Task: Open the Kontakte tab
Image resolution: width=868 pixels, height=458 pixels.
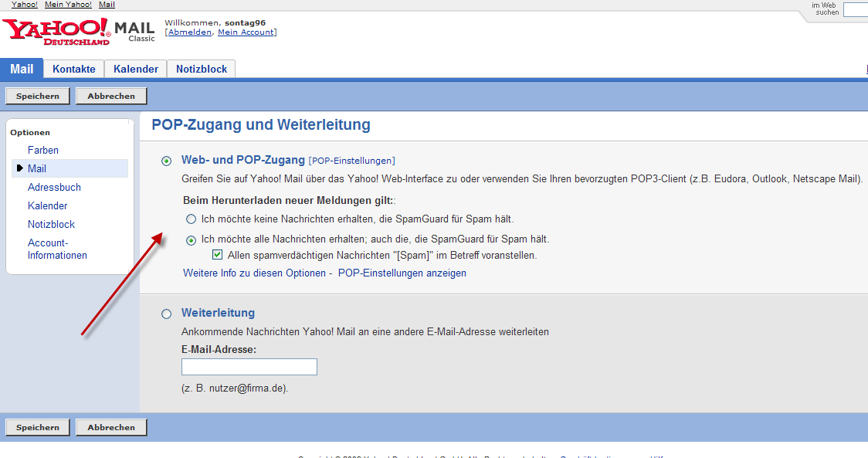Action: click(73, 70)
